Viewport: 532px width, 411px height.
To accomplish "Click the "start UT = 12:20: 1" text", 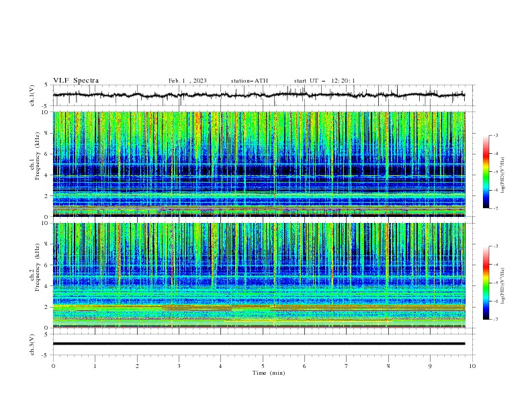I will (324, 81).
